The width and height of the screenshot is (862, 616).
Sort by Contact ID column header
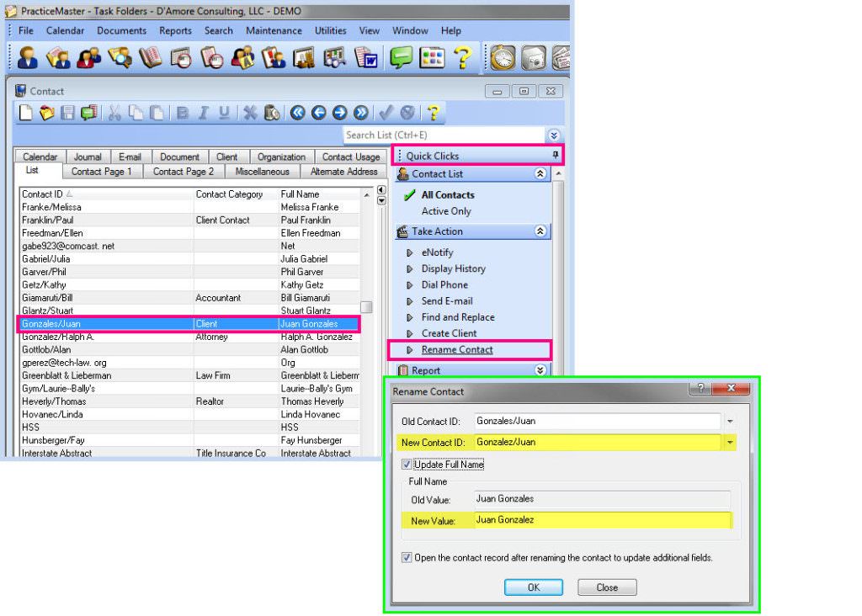106,194
